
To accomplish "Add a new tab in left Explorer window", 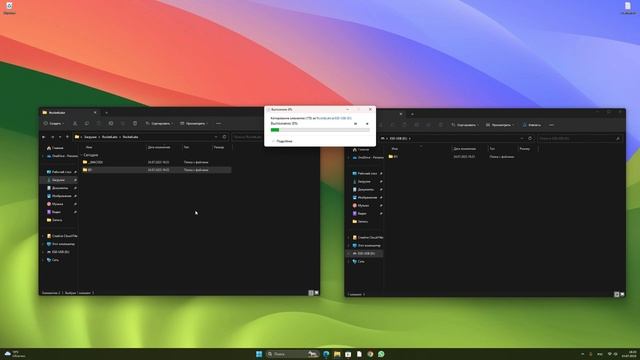I will tap(107, 113).
